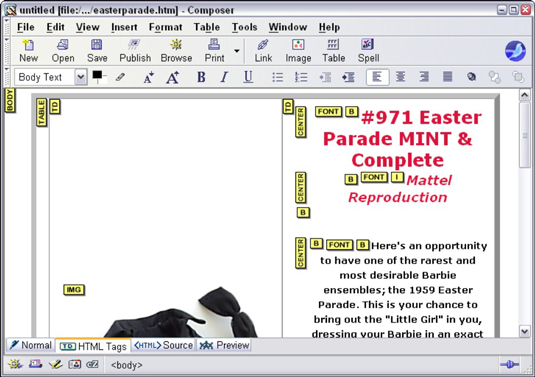Toggle italic formatting
This screenshot has height=377, width=535.
point(224,77)
